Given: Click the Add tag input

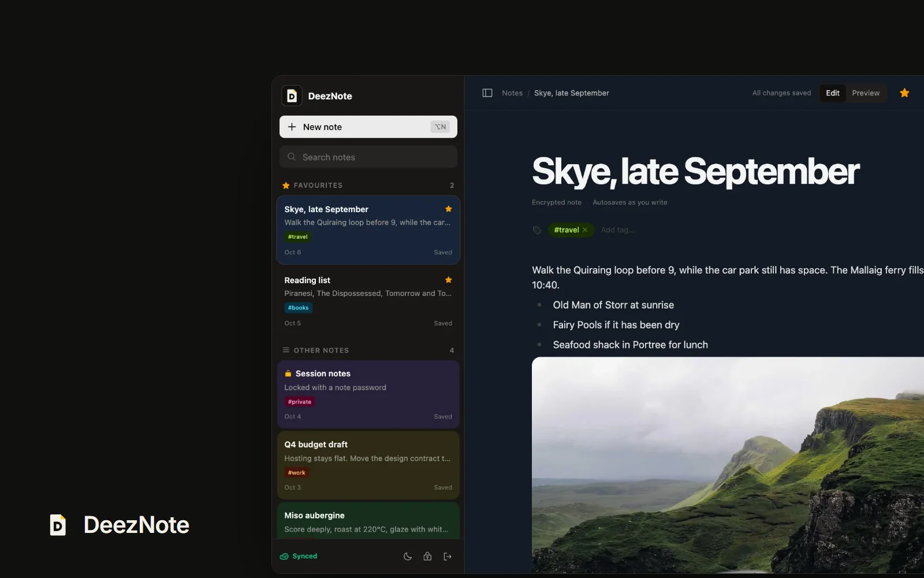Looking at the screenshot, I should (617, 230).
